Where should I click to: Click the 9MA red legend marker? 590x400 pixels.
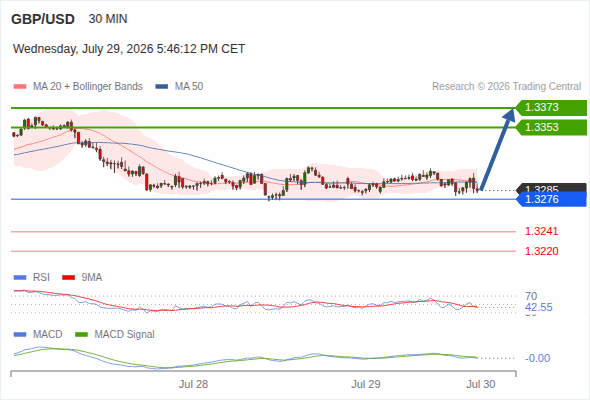point(68,278)
